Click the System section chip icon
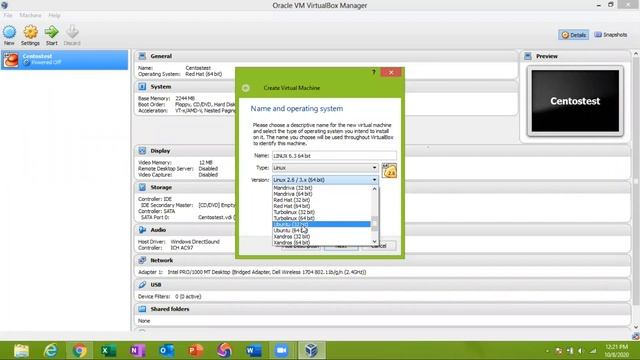 [x=142, y=87]
